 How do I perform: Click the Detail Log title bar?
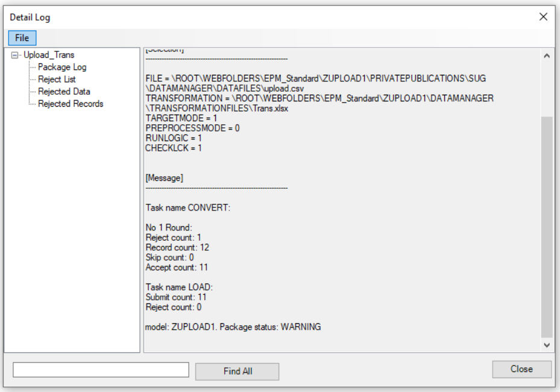[x=271, y=15]
